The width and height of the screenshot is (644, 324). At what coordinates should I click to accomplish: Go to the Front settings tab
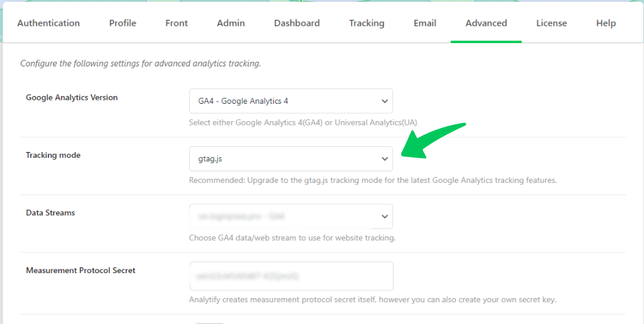176,23
